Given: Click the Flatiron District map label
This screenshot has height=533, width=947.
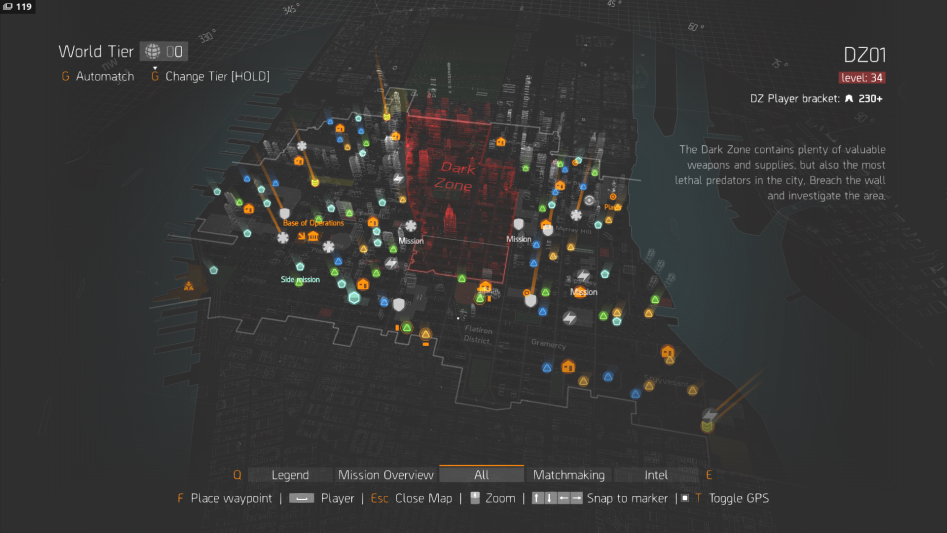Looking at the screenshot, I should pos(478,335).
